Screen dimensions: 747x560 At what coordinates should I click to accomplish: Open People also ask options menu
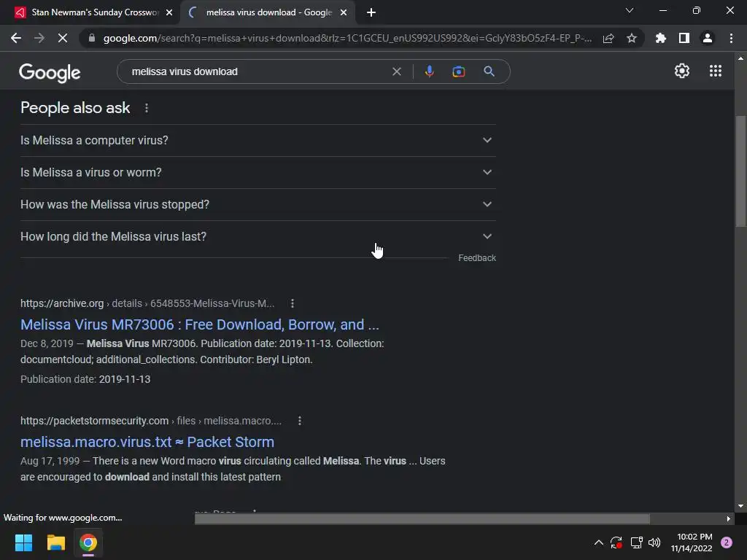point(147,108)
